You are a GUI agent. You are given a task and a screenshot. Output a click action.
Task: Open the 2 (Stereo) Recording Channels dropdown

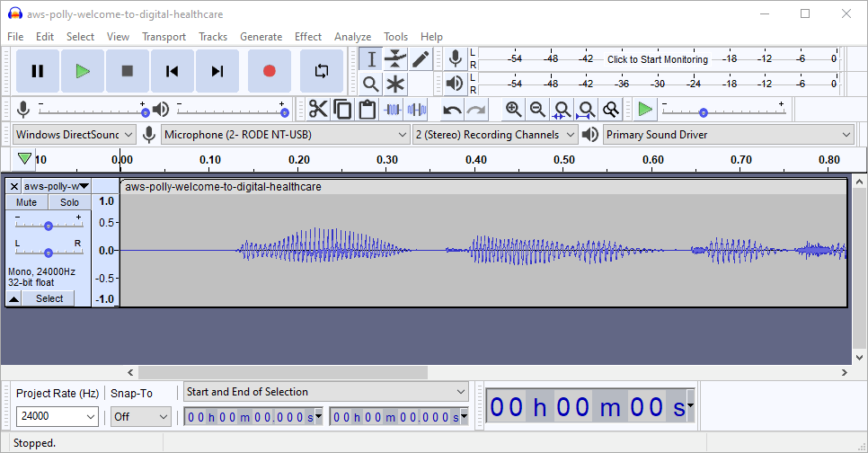495,135
